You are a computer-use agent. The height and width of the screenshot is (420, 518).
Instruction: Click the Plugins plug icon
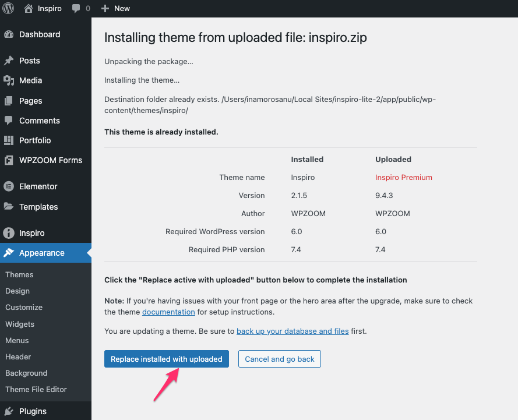pyautogui.click(x=9, y=411)
